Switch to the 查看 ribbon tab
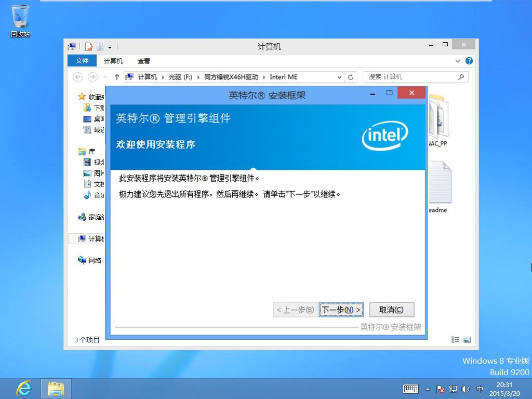The width and height of the screenshot is (532, 399). tap(143, 61)
